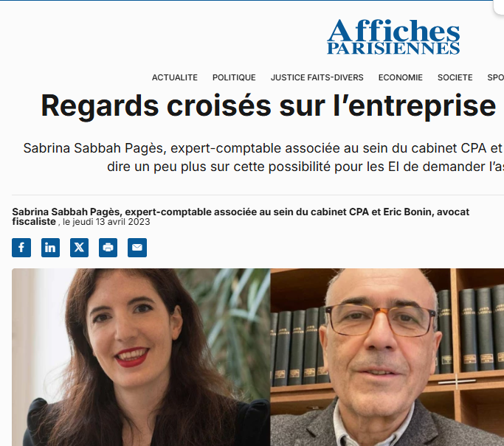This screenshot has width=504, height=446.
Task: Open the POLITIQUE menu section
Action: 234,77
